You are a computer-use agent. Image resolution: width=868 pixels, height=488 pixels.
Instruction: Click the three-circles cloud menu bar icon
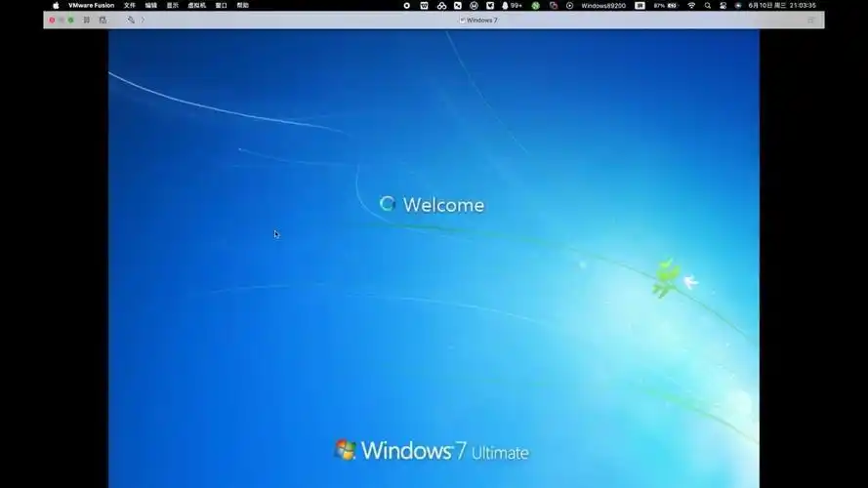(441, 6)
